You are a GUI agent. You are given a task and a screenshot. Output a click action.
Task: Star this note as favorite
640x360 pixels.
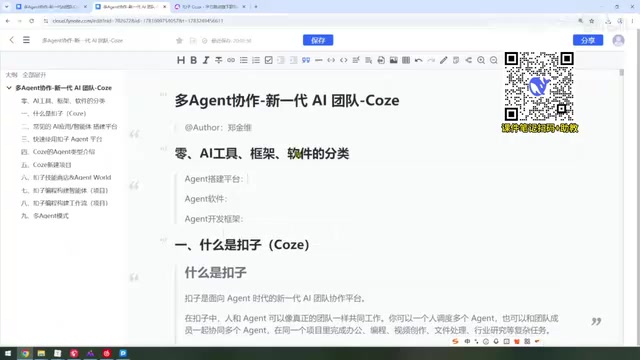pos(179,40)
